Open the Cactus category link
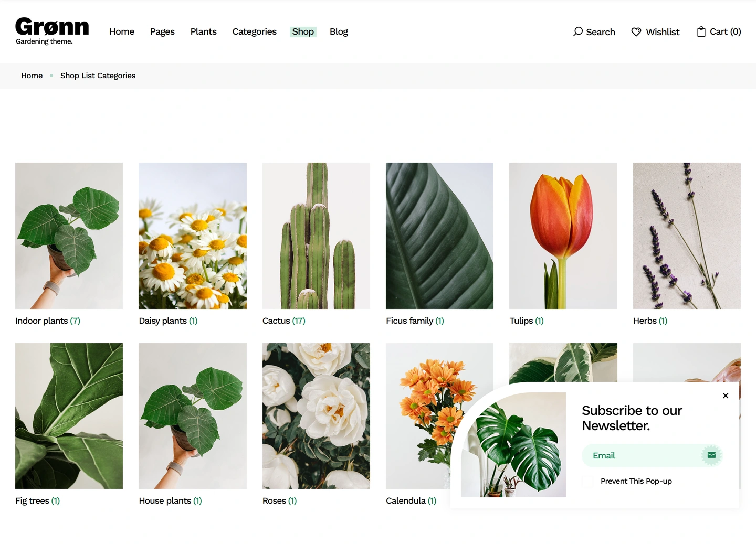The width and height of the screenshot is (756, 544). tap(284, 321)
